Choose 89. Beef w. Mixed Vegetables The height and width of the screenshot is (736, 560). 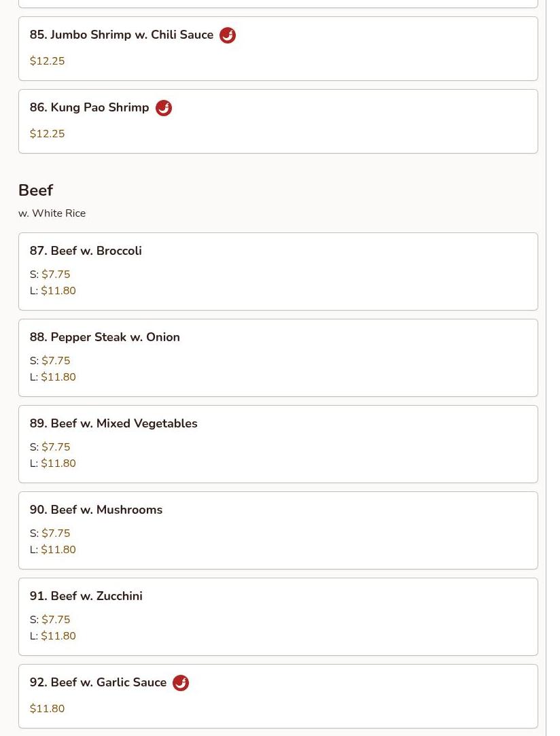113,423
